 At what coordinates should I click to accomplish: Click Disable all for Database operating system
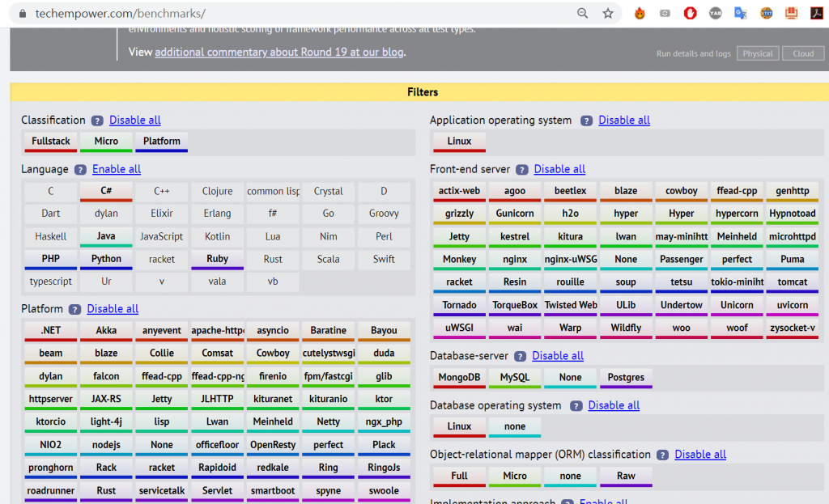point(614,405)
